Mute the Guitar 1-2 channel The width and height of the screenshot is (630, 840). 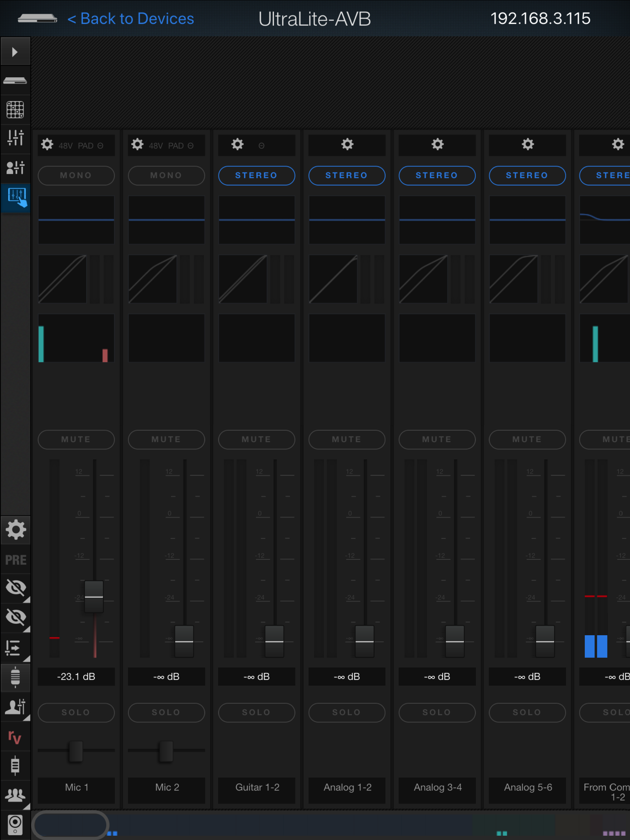click(257, 439)
